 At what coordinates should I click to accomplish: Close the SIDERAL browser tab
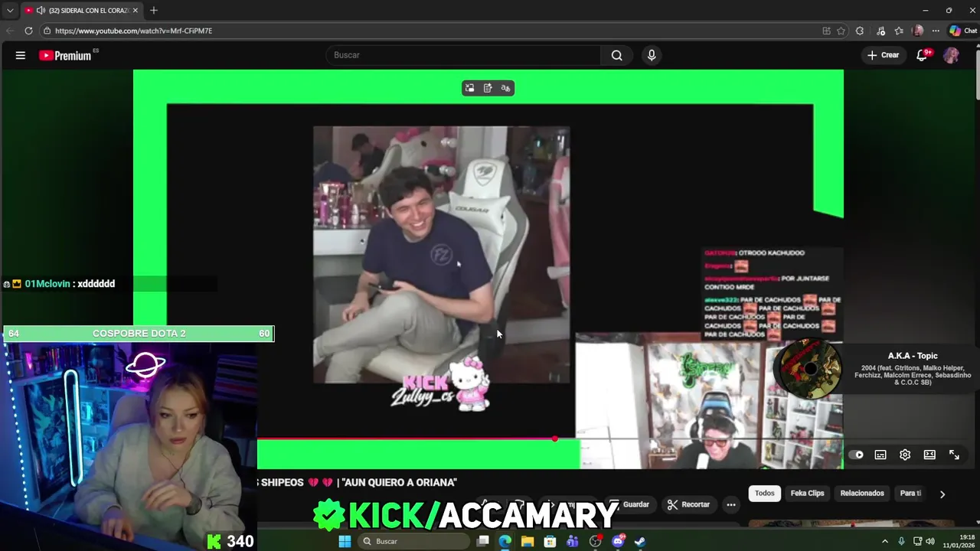[136, 10]
